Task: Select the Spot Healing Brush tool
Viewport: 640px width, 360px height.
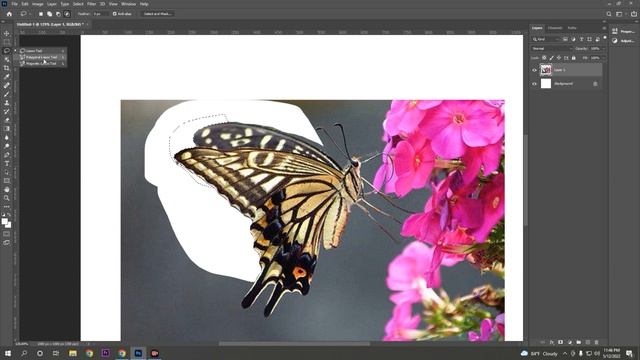Action: 7,85
